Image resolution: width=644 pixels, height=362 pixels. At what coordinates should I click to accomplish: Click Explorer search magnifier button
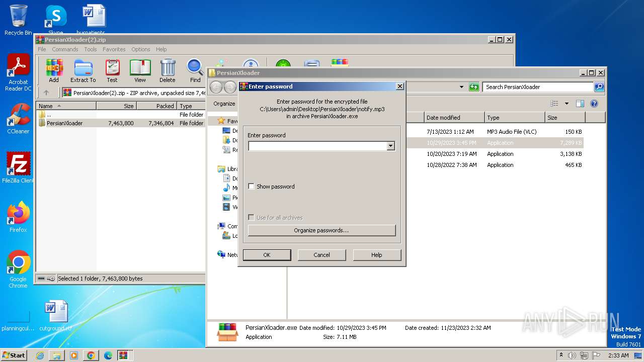599,87
